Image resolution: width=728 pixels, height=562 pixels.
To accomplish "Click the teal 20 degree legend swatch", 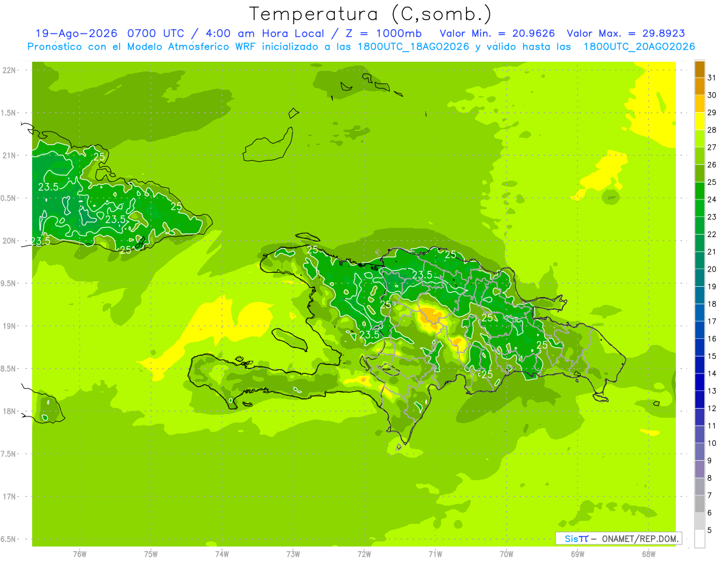I will pyautogui.click(x=699, y=261).
